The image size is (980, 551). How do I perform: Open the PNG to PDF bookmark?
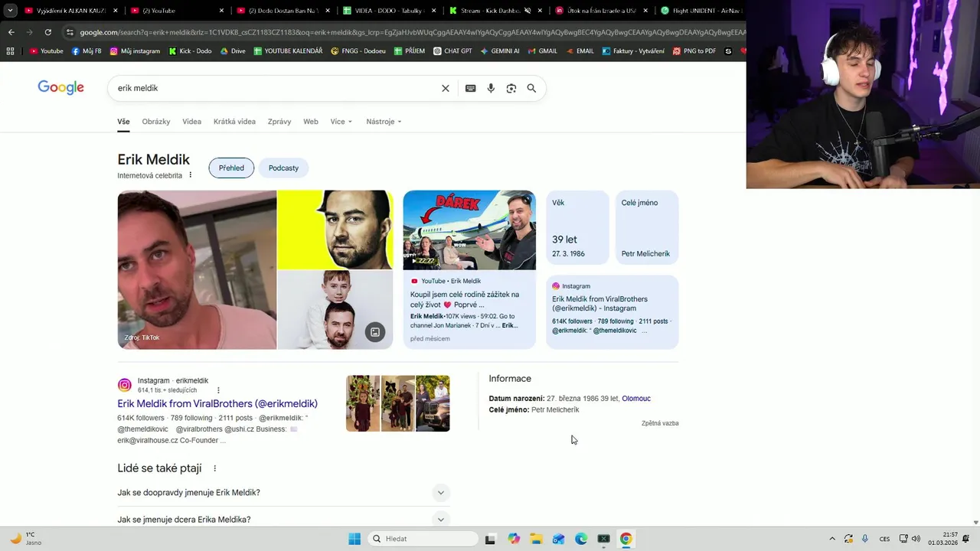694,51
